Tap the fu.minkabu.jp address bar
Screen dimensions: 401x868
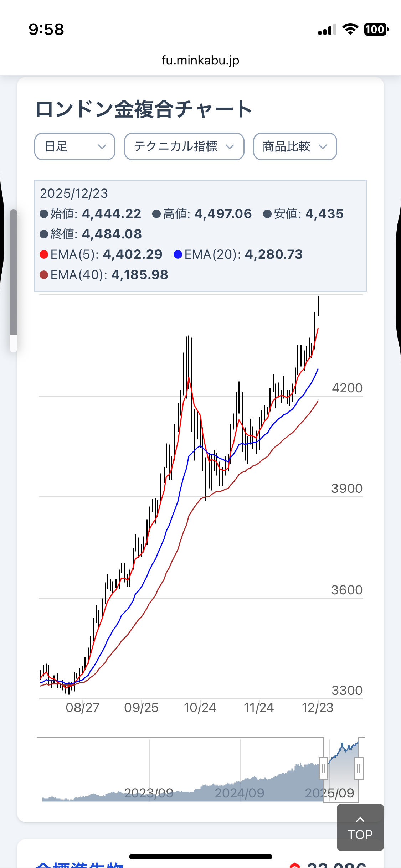click(x=200, y=60)
